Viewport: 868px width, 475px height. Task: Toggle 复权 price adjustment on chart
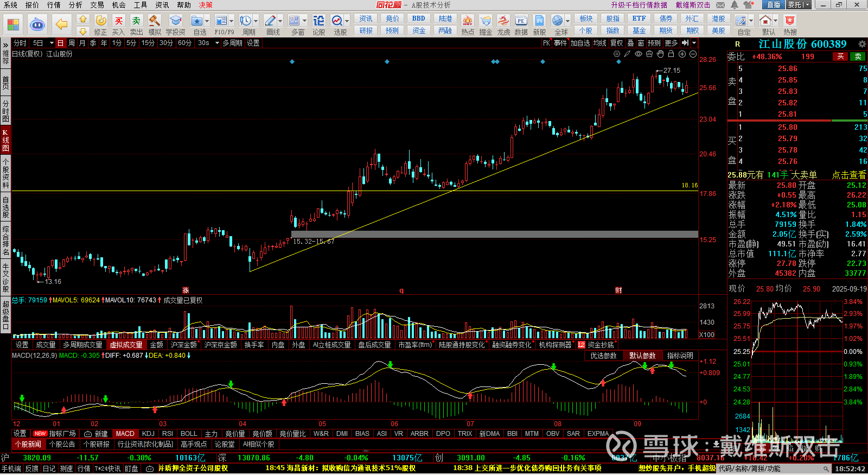616,43
